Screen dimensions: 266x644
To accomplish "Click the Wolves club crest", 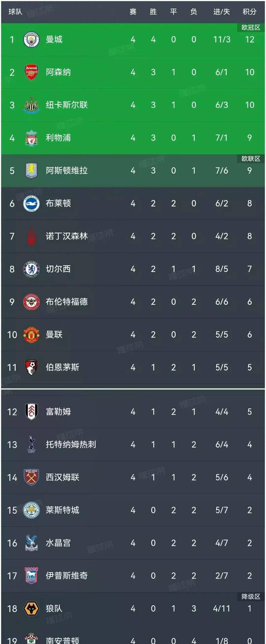I will click(x=31, y=609).
